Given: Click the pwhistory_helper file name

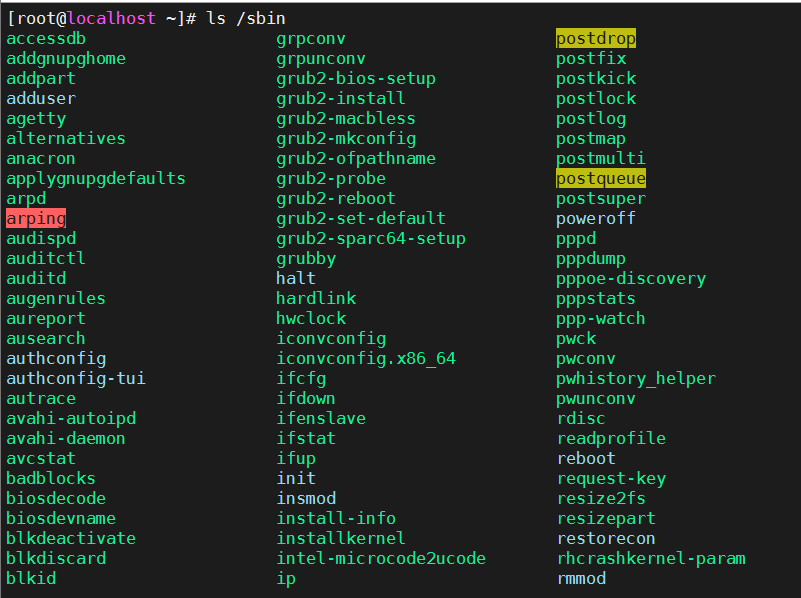Looking at the screenshot, I should (636, 378).
